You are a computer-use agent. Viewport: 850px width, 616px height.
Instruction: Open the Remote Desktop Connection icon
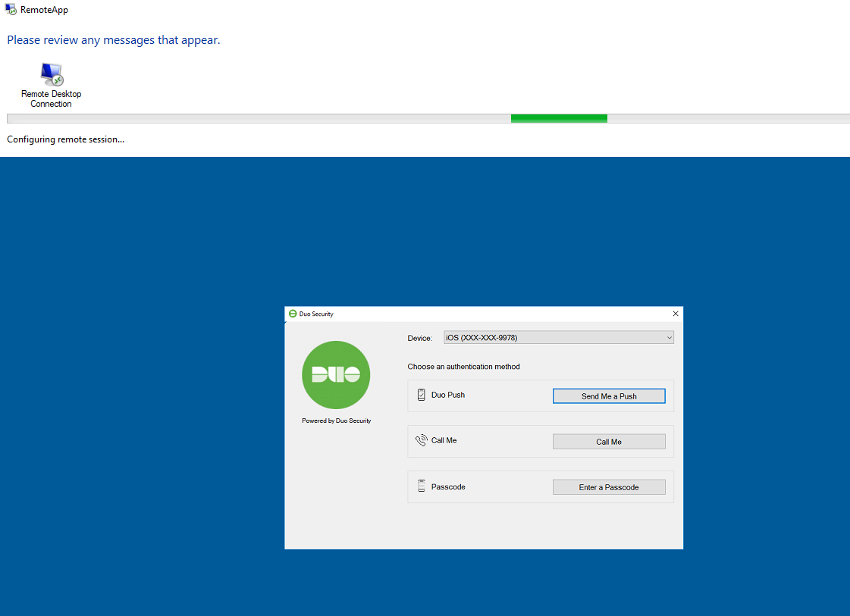(x=51, y=75)
